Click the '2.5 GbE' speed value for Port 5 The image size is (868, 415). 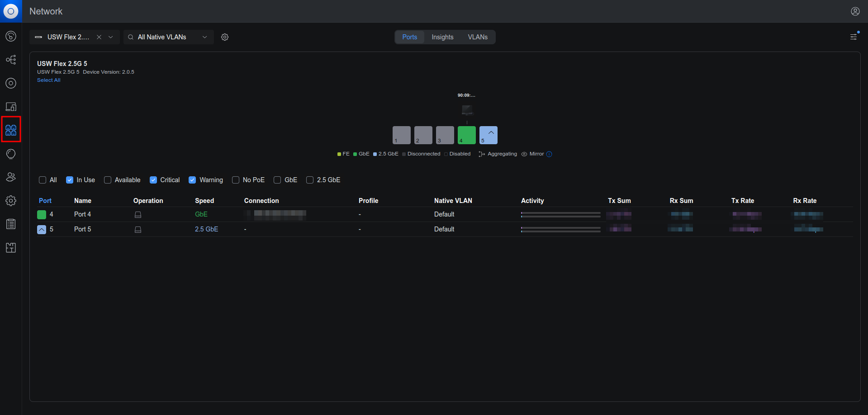pos(206,229)
